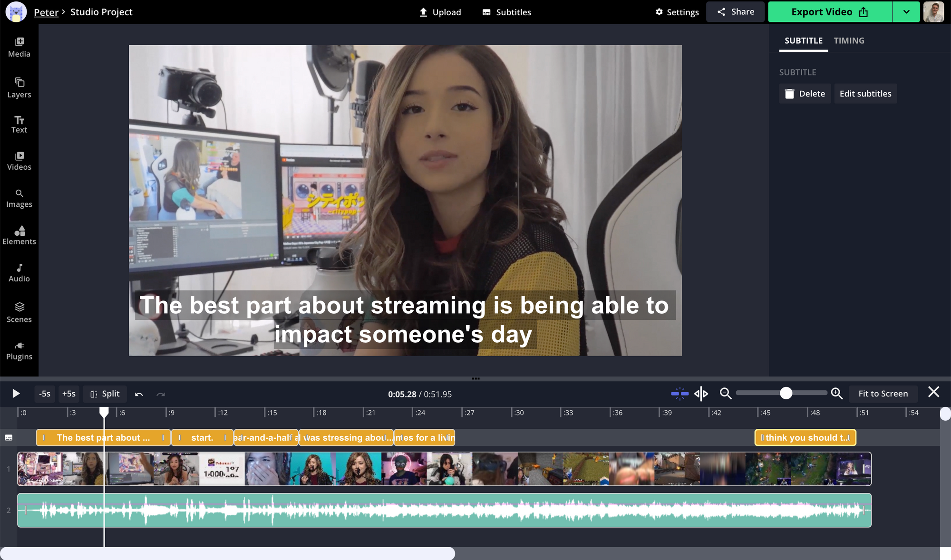Image resolution: width=951 pixels, height=560 pixels.
Task: Open Subtitles from the top bar
Action: click(506, 12)
